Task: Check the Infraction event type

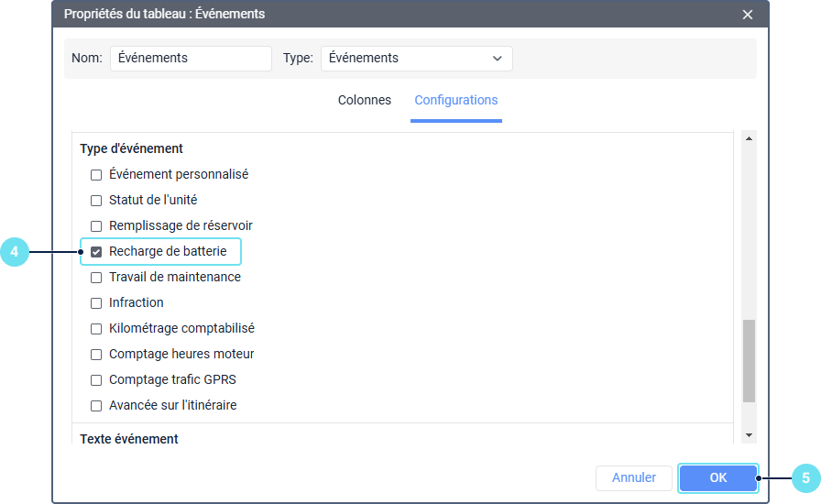Action: tap(96, 302)
